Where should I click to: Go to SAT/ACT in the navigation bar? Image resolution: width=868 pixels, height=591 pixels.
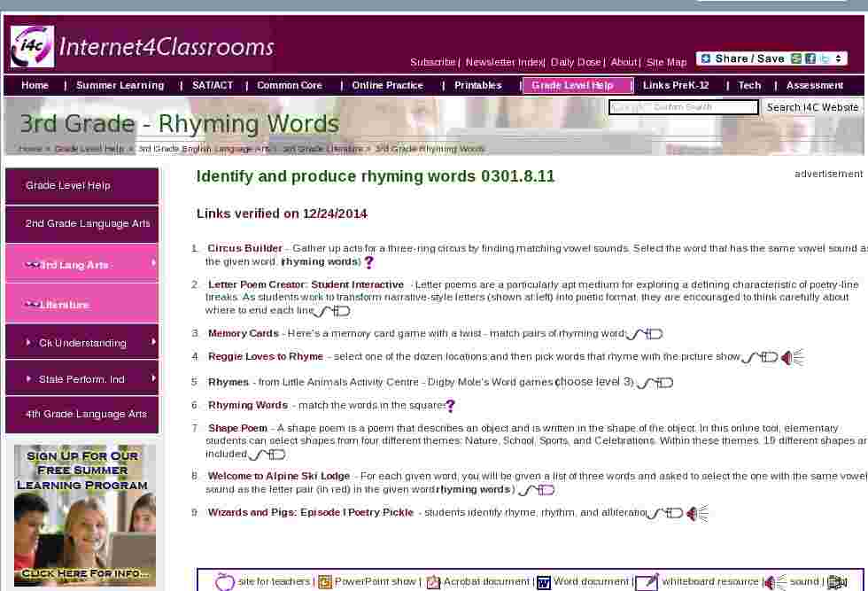click(x=213, y=85)
